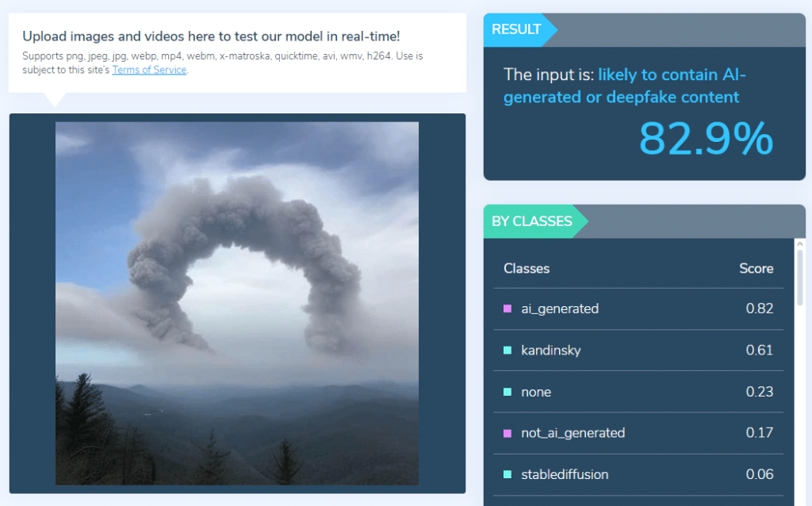The image size is (812, 506).
Task: Click the uploaded smoke ring image
Action: point(237,304)
